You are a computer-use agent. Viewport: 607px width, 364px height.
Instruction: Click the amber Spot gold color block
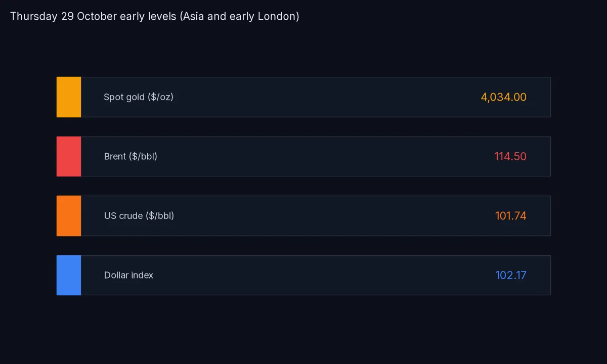point(69,97)
